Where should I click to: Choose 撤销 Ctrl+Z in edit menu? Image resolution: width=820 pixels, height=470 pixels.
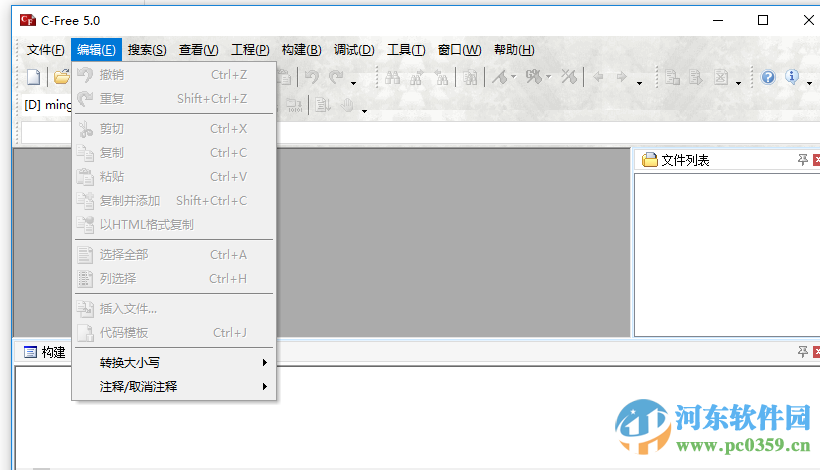[174, 75]
